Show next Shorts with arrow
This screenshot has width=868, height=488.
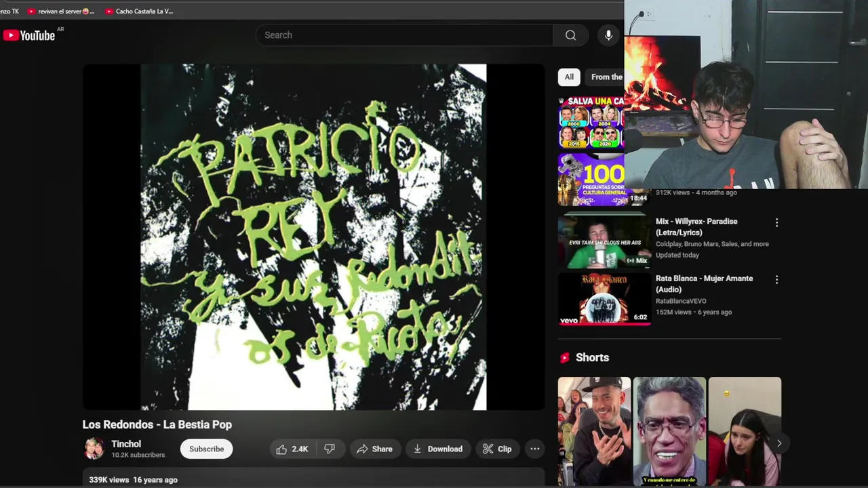[779, 443]
